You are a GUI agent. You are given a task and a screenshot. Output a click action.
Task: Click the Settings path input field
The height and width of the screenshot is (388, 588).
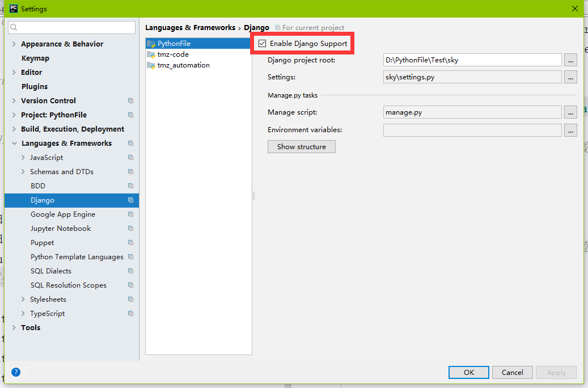(472, 77)
